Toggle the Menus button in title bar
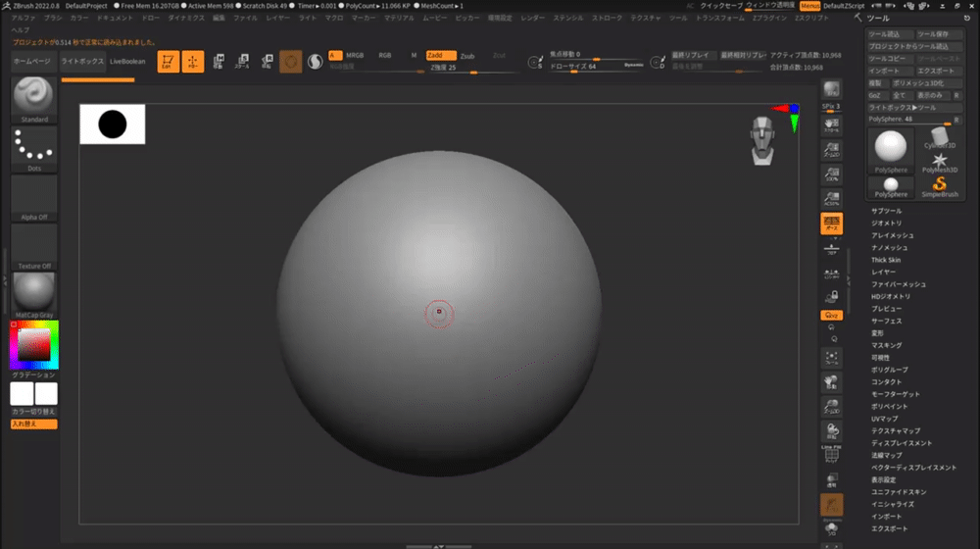The image size is (980, 549). point(809,6)
